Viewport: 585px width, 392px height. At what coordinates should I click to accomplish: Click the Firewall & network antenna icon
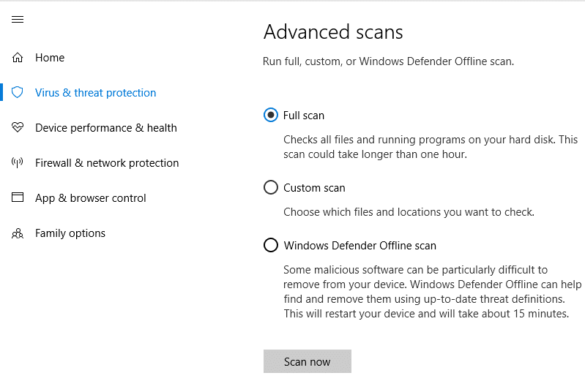click(18, 163)
